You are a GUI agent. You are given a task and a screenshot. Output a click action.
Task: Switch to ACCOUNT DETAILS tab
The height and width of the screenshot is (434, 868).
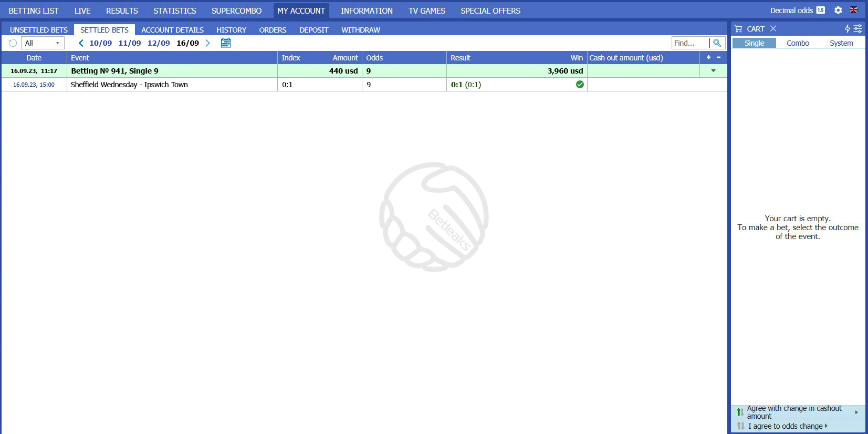coord(172,30)
